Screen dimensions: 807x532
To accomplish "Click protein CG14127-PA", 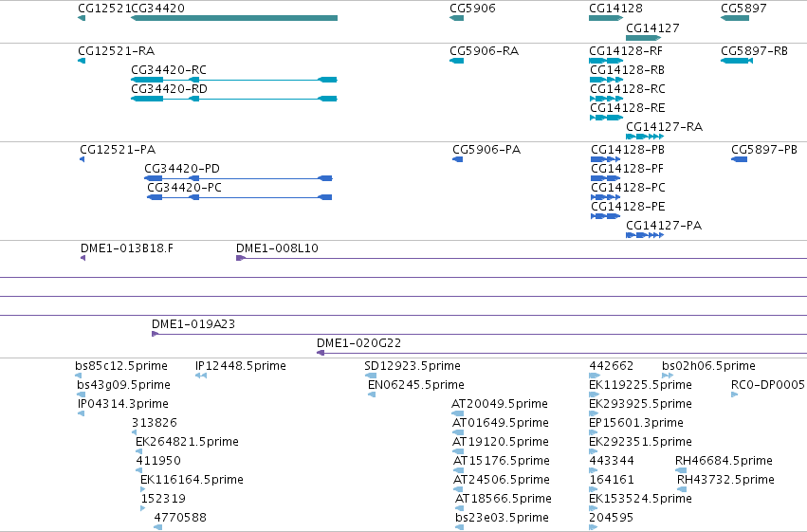I will pos(644,235).
